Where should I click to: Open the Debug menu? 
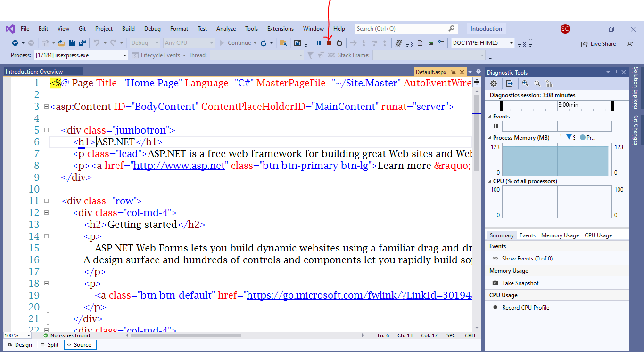coord(152,29)
